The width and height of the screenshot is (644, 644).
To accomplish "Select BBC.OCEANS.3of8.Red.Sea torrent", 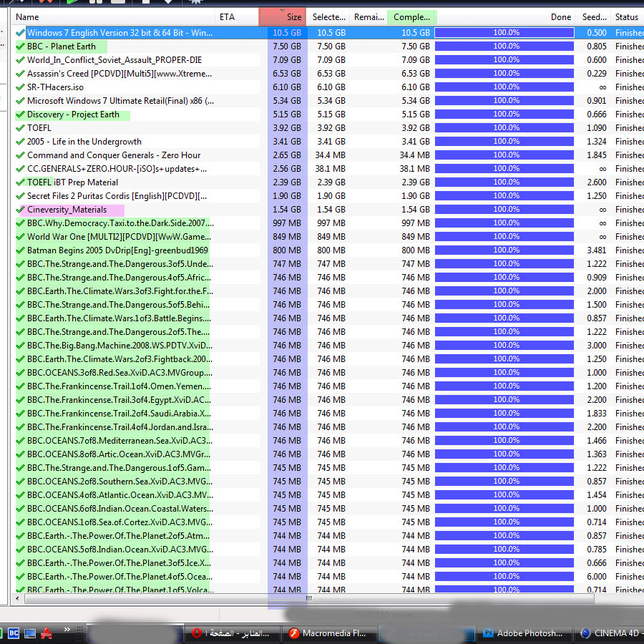I will [119, 373].
